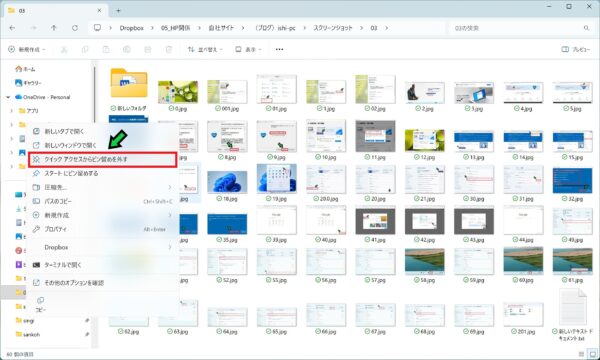Viewport: 600px width, 360px height.
Task: Click the PC monitor icon in address bar
Action: point(97,28)
